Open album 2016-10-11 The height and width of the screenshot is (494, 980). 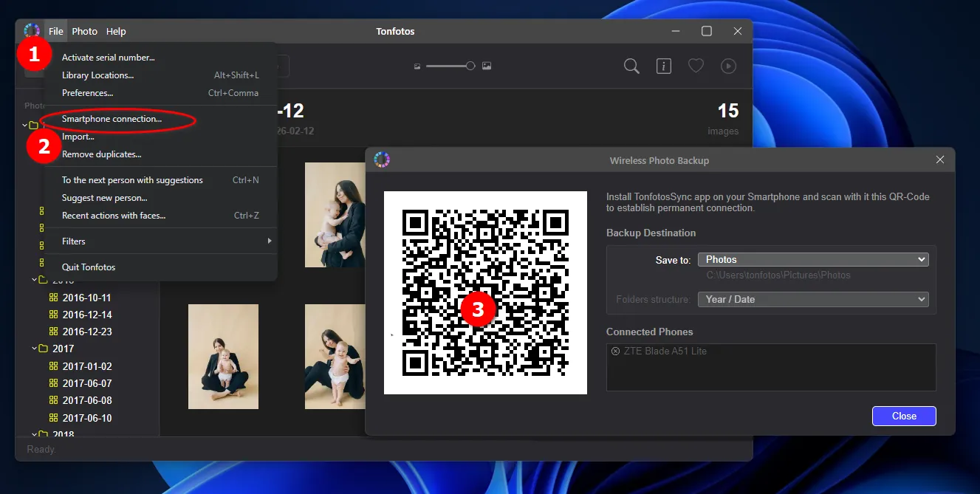[x=87, y=298]
